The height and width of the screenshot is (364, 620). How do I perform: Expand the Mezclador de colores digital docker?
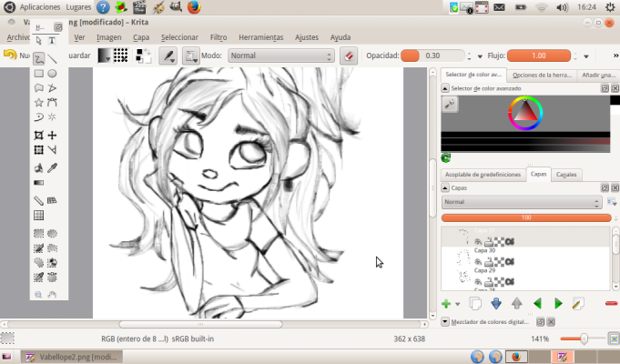(445, 322)
